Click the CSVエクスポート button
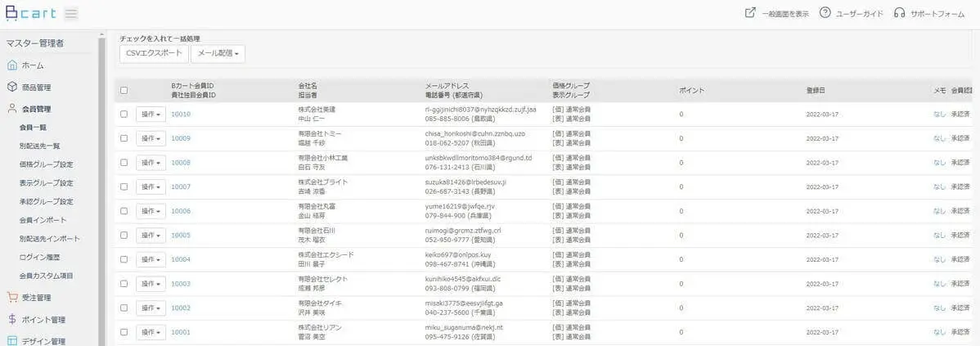Viewport: 980px width, 346px height. click(154, 54)
